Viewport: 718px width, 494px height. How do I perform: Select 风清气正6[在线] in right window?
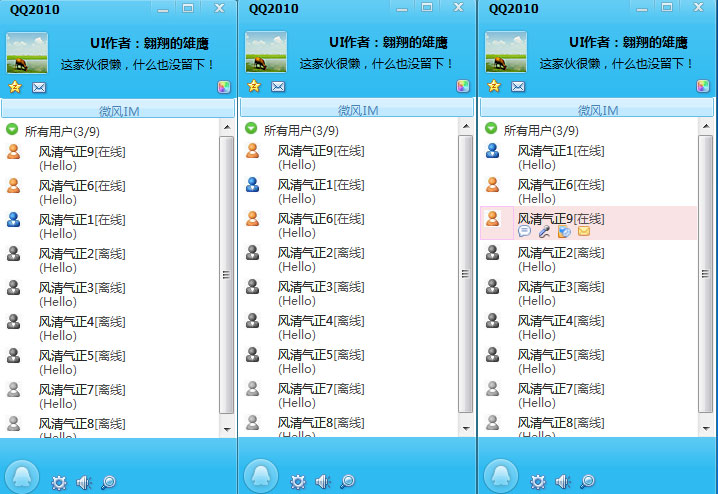(589, 191)
